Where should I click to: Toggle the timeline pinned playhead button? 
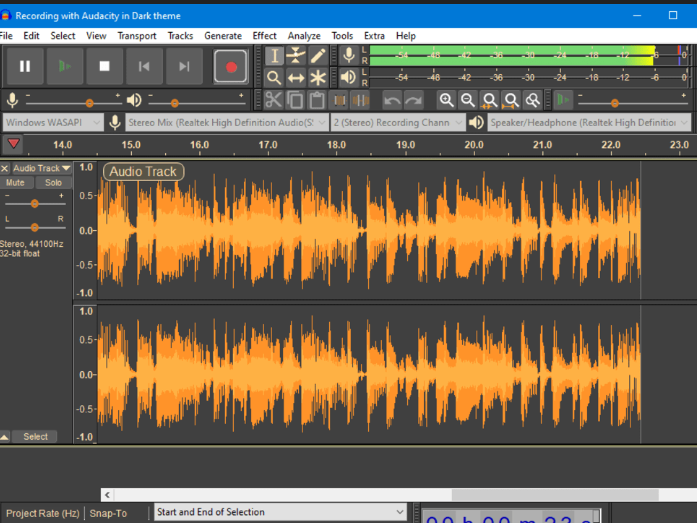(x=13, y=145)
